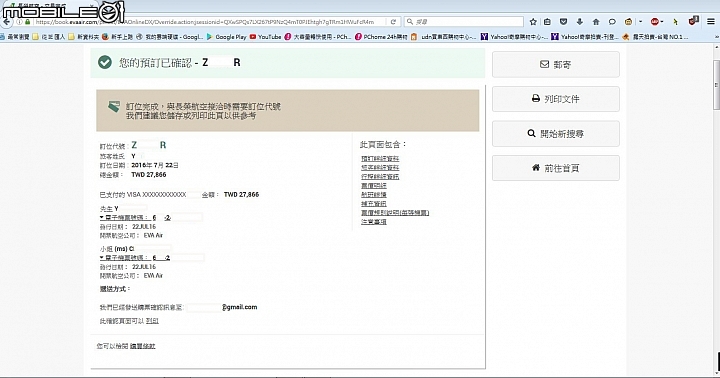
Task: Open the hamburger menu in toolbar
Action: click(x=711, y=22)
